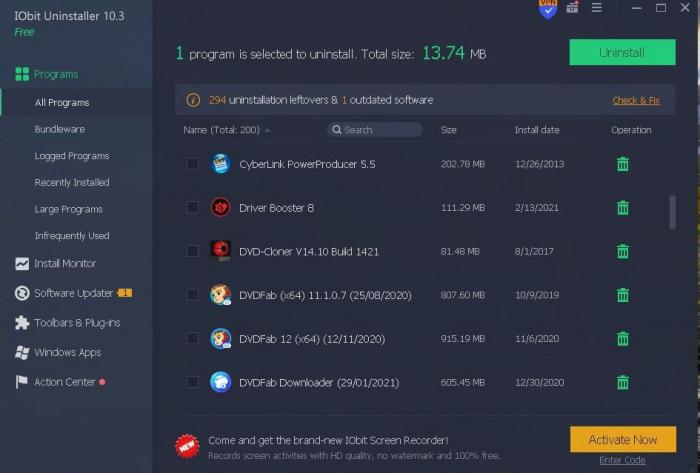Click the Activate Now button
The image size is (700, 473).
(623, 440)
